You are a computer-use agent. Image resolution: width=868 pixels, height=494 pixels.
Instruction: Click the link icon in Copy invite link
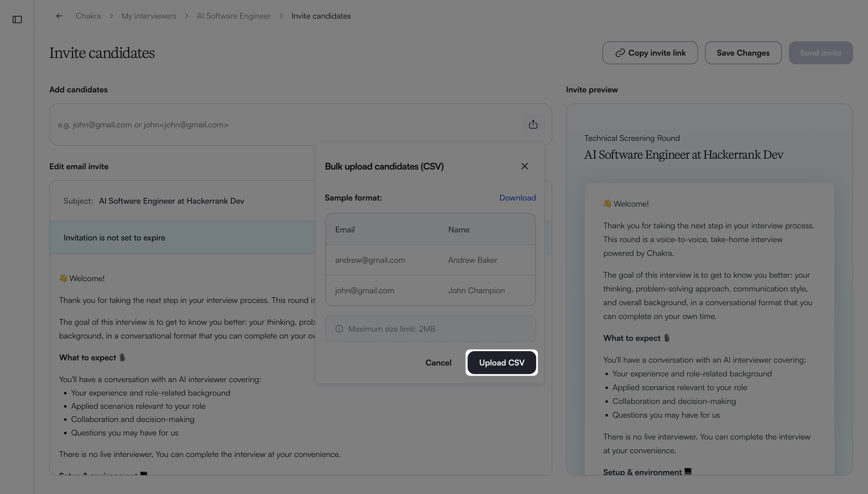coord(620,53)
